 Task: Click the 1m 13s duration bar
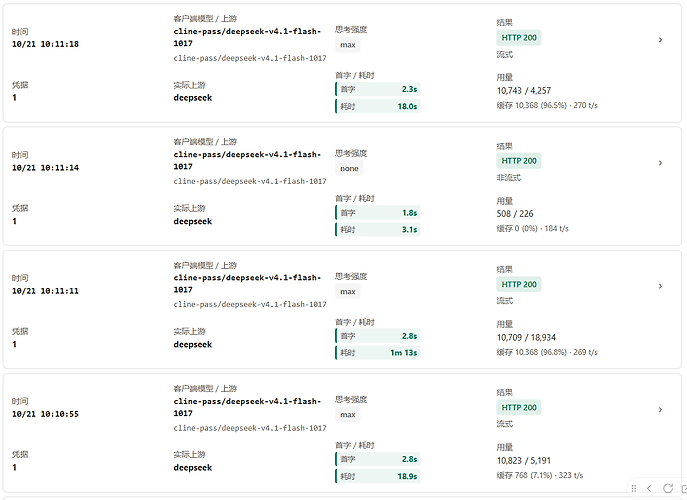(x=378, y=353)
